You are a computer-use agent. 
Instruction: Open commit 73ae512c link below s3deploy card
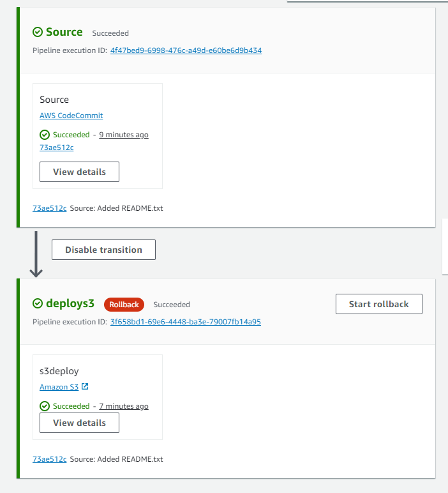click(49, 459)
